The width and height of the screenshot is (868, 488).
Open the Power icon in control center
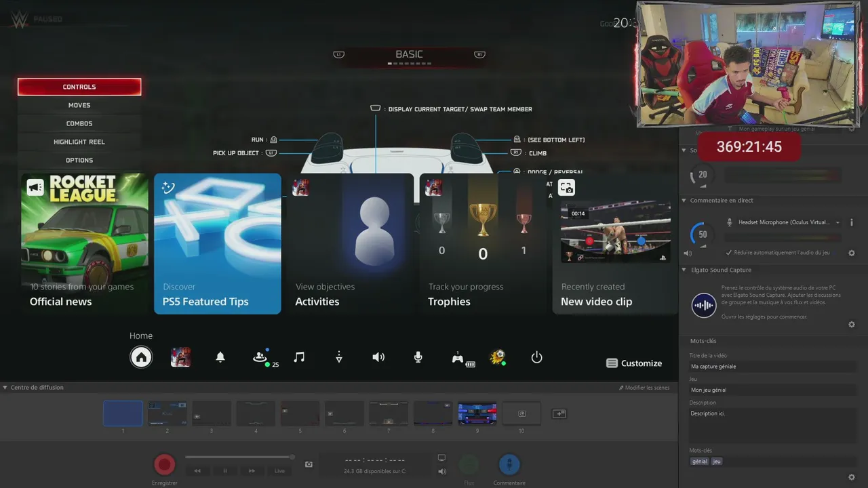536,357
